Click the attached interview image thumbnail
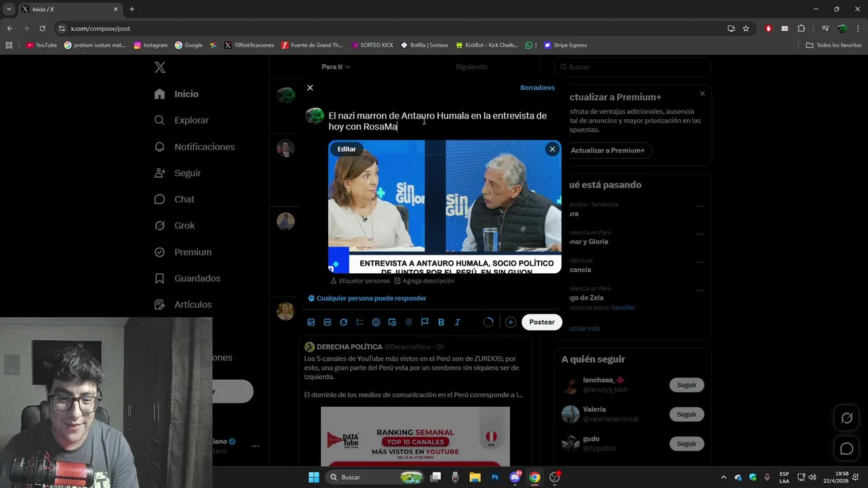Image resolution: width=868 pixels, height=488 pixels. pos(445,207)
